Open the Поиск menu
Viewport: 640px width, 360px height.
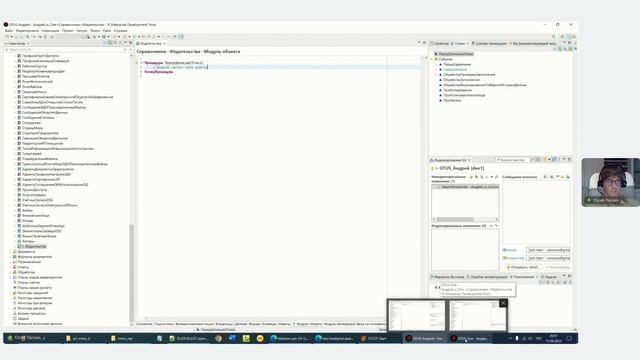(95, 31)
